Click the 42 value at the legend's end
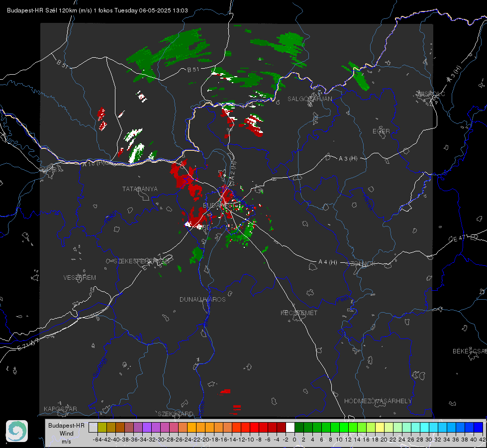Image resolution: width=487 pixels, height=448 pixels. point(483,440)
